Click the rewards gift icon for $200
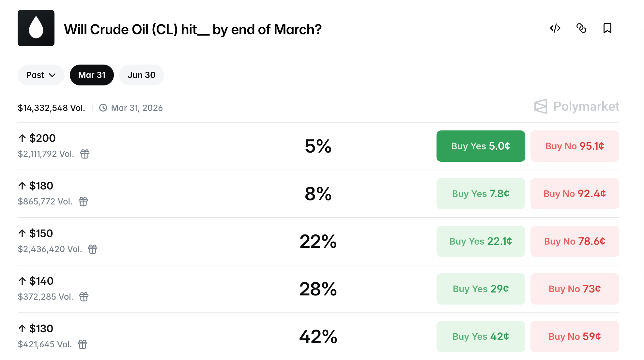 point(85,154)
